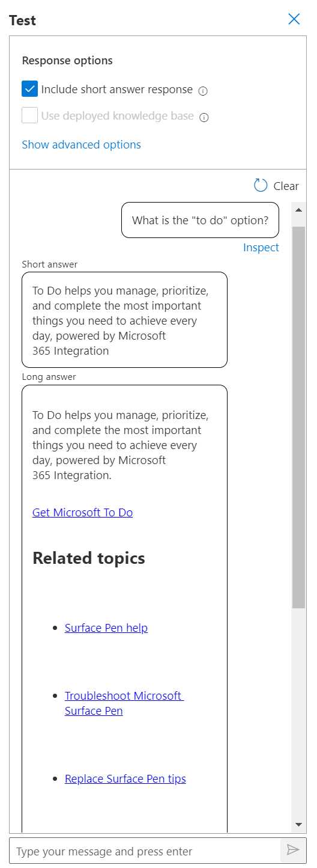Click the Clear text label
The width and height of the screenshot is (317, 868).
[x=286, y=186]
